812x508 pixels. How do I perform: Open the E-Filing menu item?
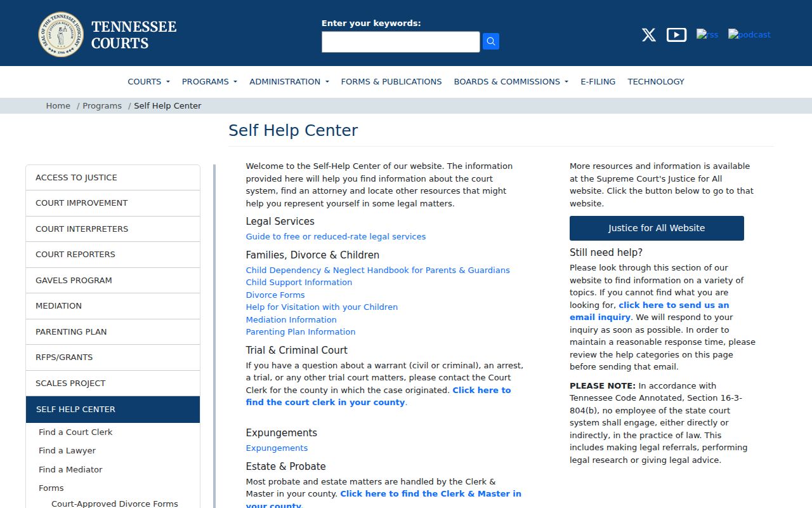(x=598, y=81)
